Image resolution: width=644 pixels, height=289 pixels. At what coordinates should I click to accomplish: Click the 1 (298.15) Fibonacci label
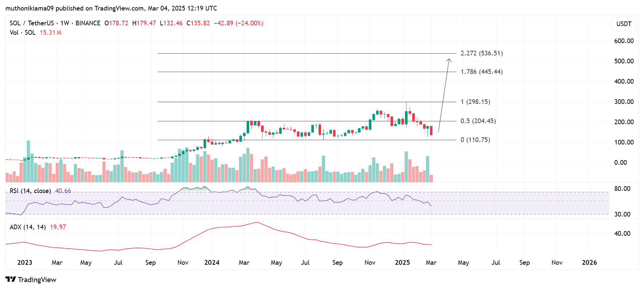[x=475, y=102]
